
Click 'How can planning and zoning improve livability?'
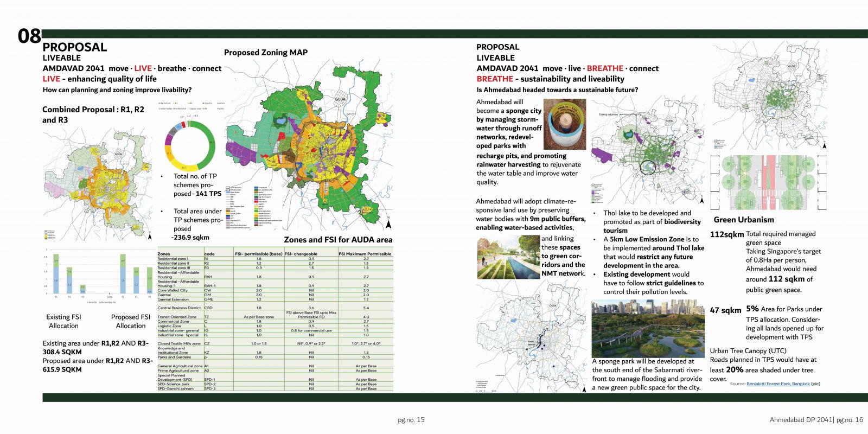pyautogui.click(x=117, y=90)
